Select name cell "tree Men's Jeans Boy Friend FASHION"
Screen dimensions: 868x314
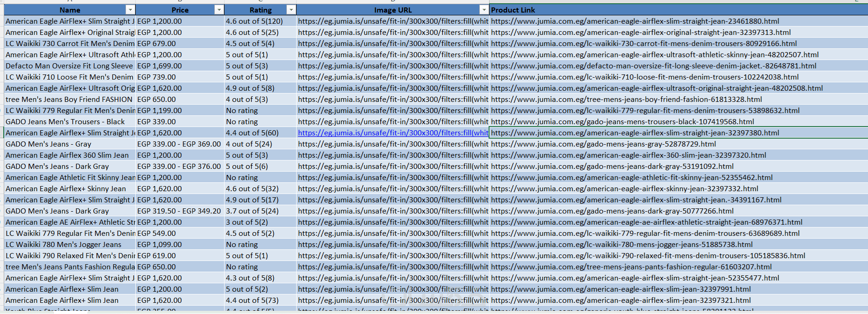pyautogui.click(x=70, y=99)
